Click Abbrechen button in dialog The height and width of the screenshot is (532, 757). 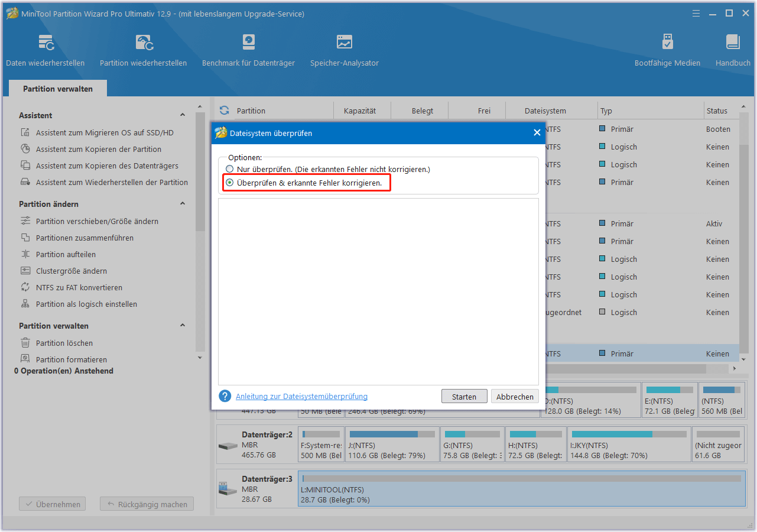[x=515, y=397]
